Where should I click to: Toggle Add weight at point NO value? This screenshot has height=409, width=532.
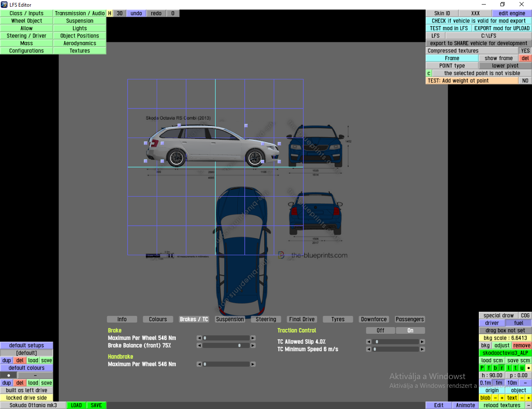[525, 81]
